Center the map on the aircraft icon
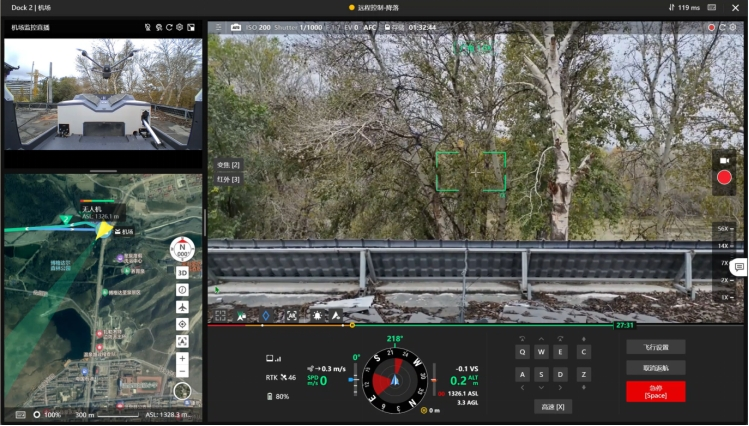This screenshot has width=749, height=426. (x=182, y=307)
